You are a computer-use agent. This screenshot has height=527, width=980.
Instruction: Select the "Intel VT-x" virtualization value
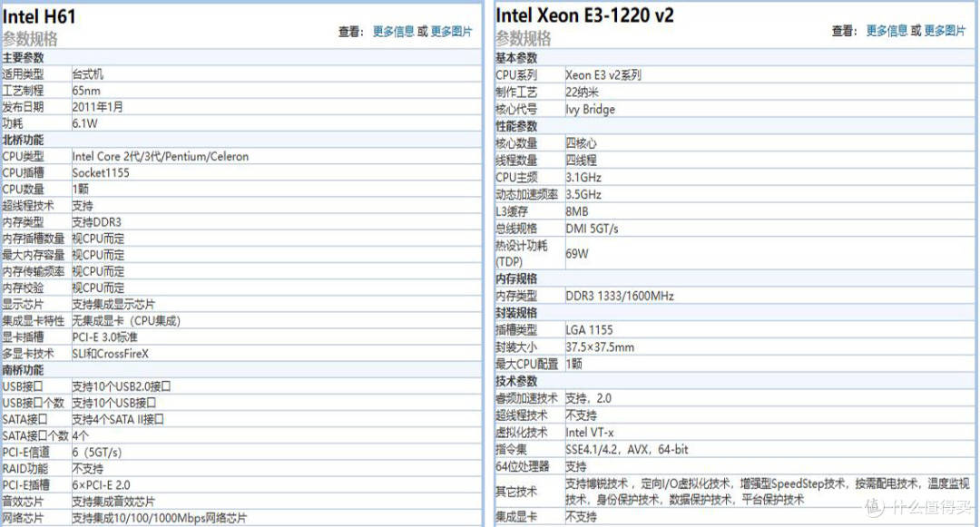[590, 432]
